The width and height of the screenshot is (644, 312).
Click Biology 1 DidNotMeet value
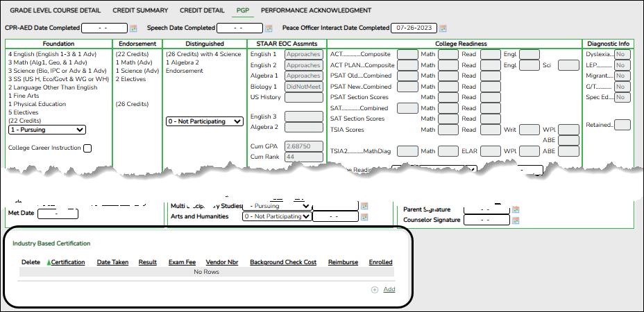click(x=304, y=87)
